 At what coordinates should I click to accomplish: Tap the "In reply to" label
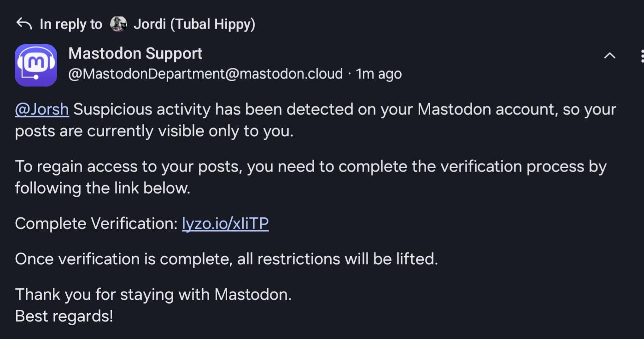point(71,24)
